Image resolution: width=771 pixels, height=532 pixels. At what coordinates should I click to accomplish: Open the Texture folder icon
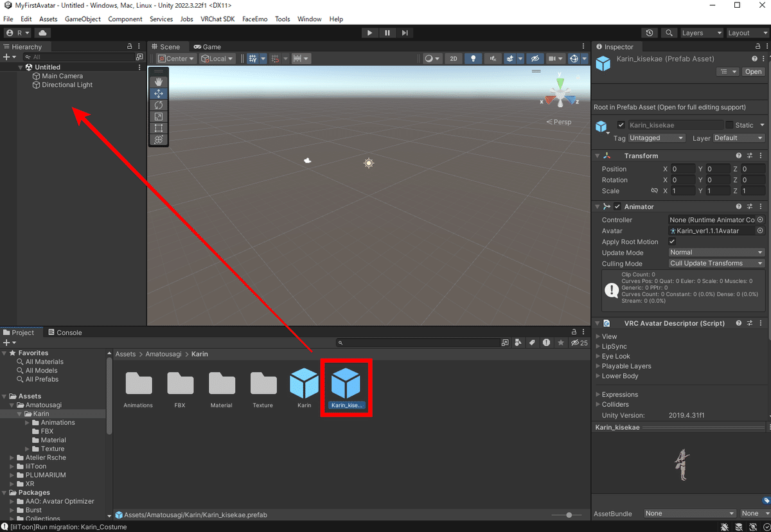pos(263,383)
